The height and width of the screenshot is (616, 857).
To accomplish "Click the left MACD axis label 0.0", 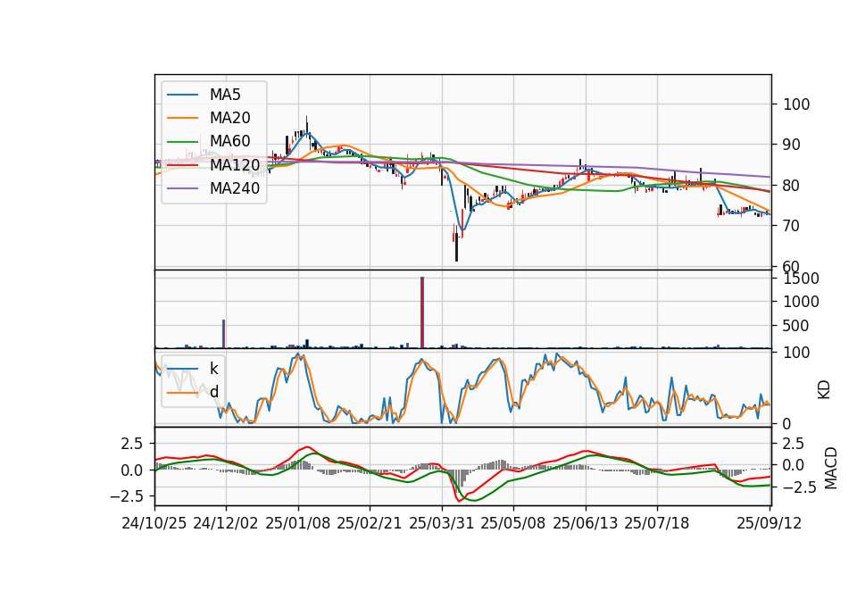I will point(132,470).
